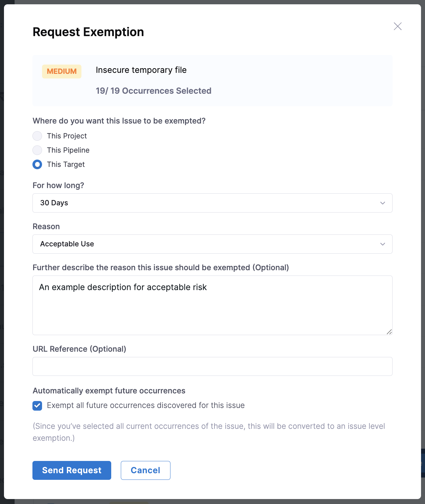Focus the exemption reason description textarea
Viewport: 425px width, 504px height.
pos(212,308)
